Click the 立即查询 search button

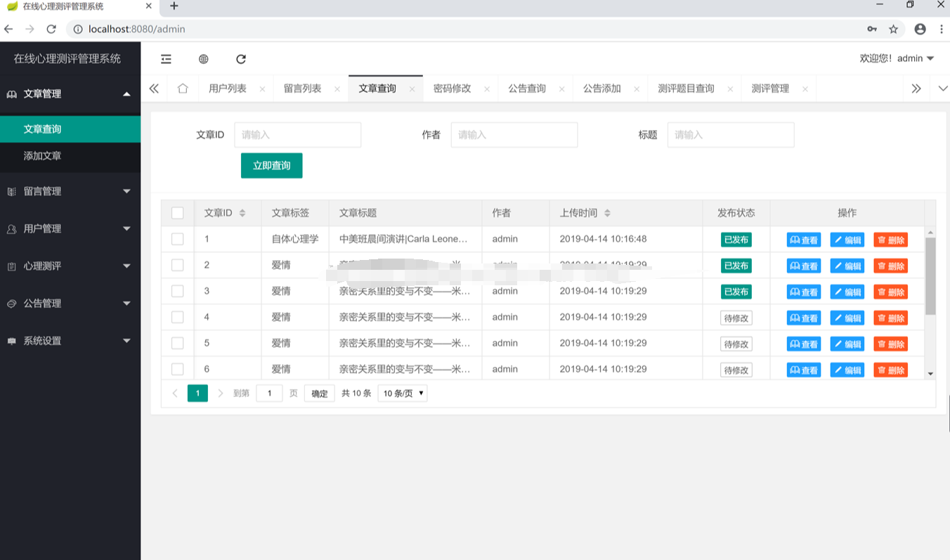point(272,166)
